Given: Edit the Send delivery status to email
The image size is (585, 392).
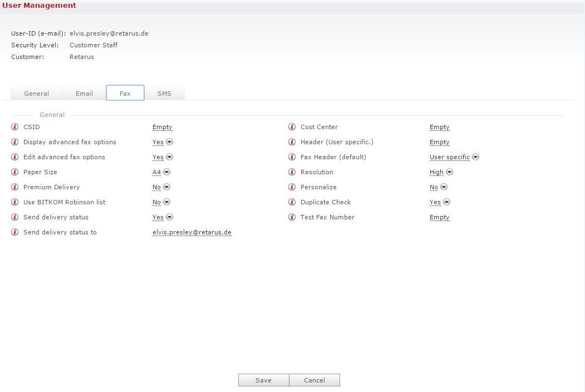Looking at the screenshot, I should (191, 232).
